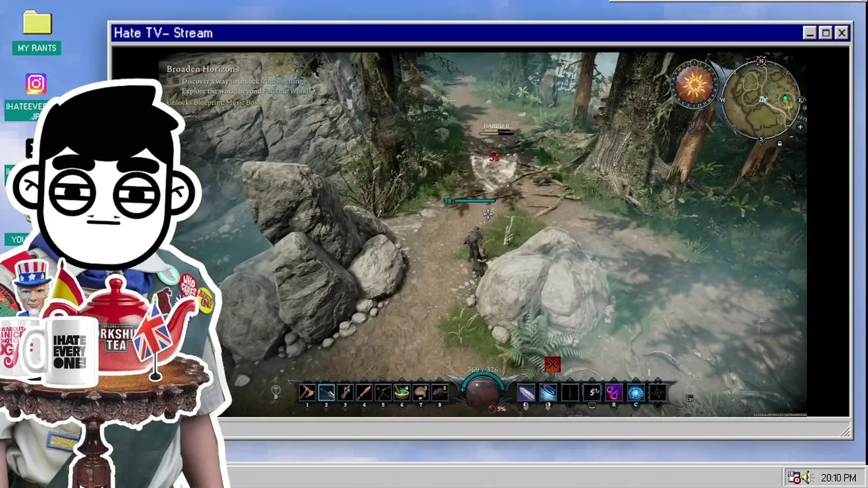Click the dark sword weapon skill slot
Image resolution: width=868 pixels, height=488 pixels.
click(570, 392)
